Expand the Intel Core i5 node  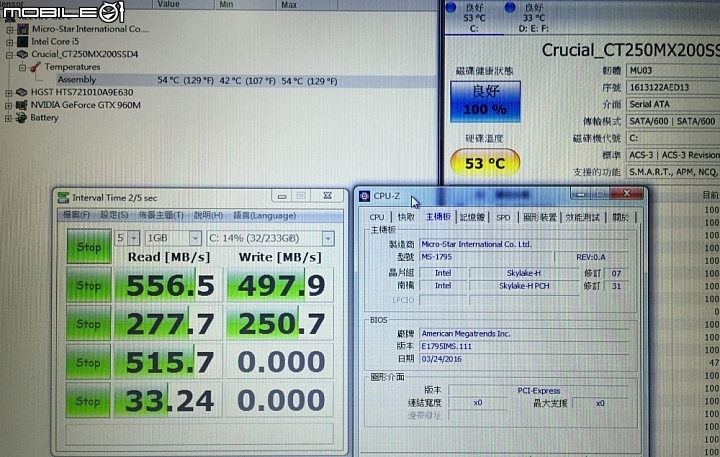click(x=9, y=42)
